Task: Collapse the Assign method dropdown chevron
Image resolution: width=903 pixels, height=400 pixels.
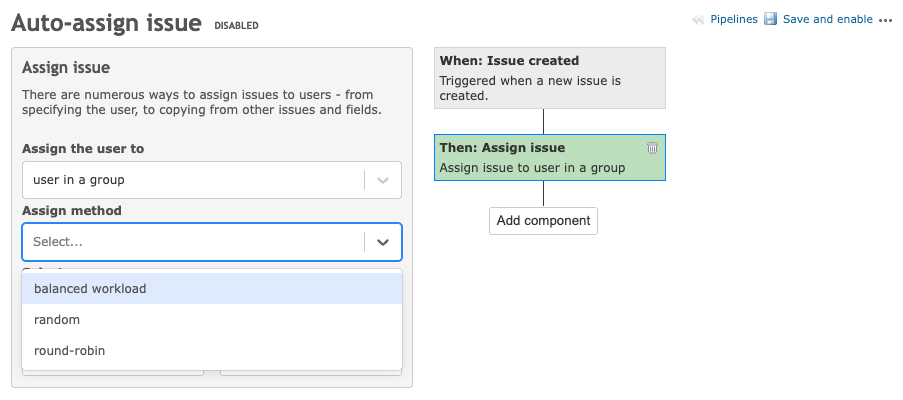Action: click(382, 242)
